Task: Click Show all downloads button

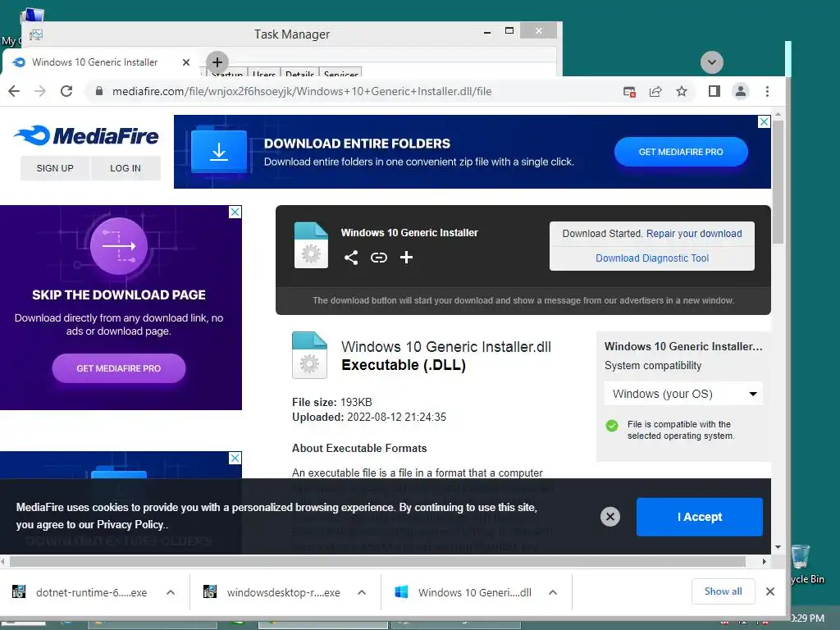Action: 724,591
